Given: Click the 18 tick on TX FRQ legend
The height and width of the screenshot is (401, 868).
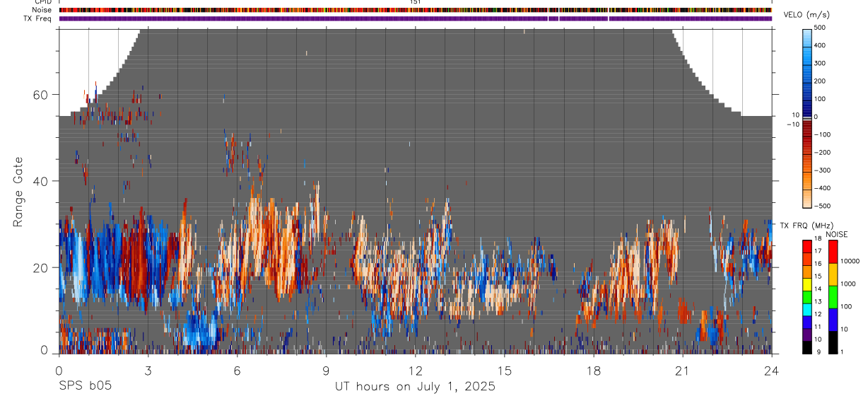Looking at the screenshot, I should [817, 239].
